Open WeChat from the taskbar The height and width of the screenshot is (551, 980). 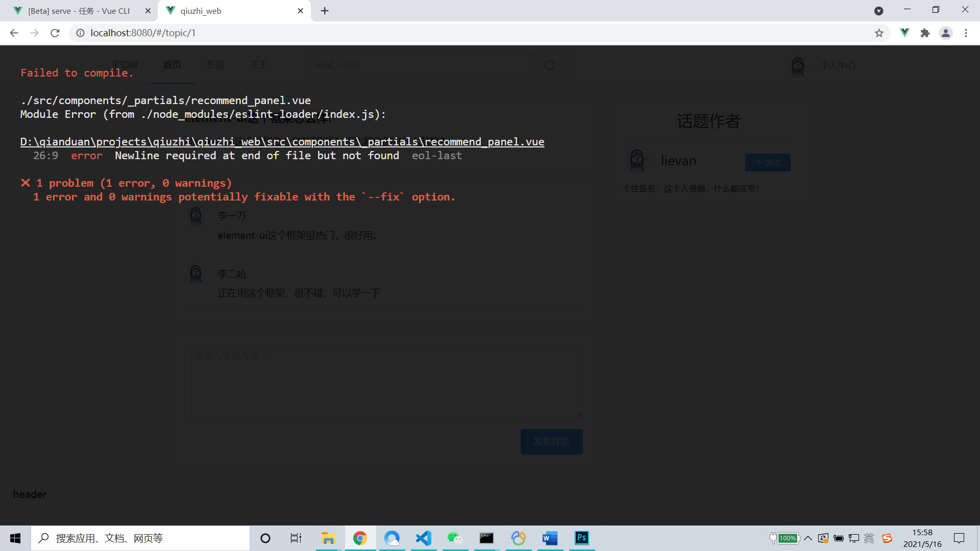[455, 538]
